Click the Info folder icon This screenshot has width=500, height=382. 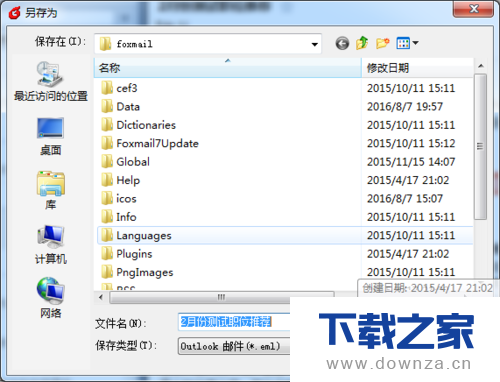pos(107,217)
